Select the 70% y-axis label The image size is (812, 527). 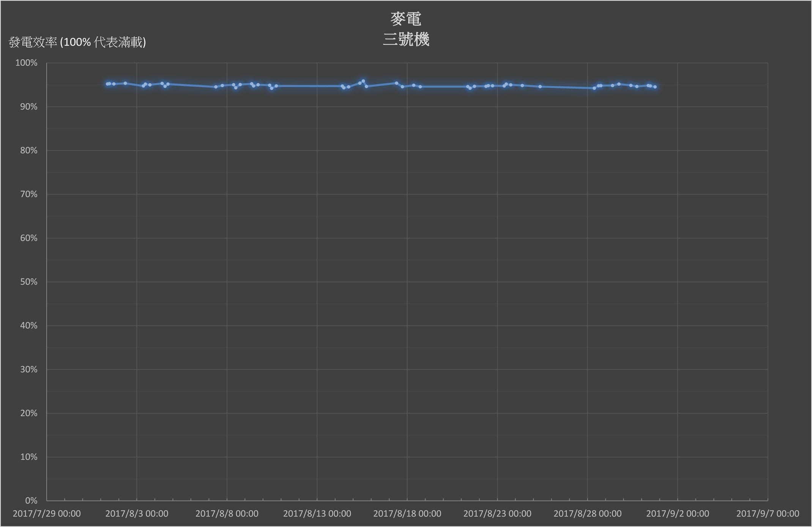pos(28,194)
